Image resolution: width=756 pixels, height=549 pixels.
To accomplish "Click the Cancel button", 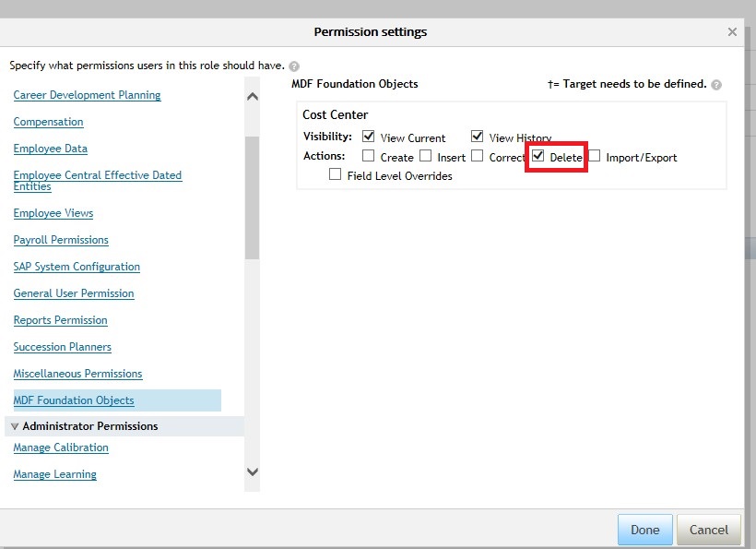I will pyautogui.click(x=708, y=530).
